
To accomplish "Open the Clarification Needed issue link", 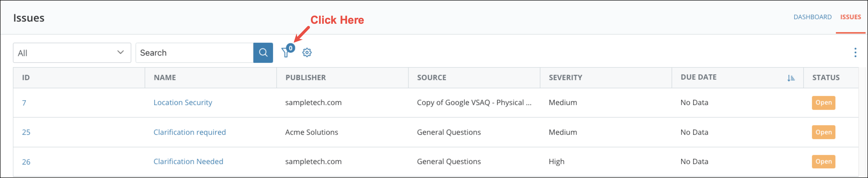I will coord(188,161).
